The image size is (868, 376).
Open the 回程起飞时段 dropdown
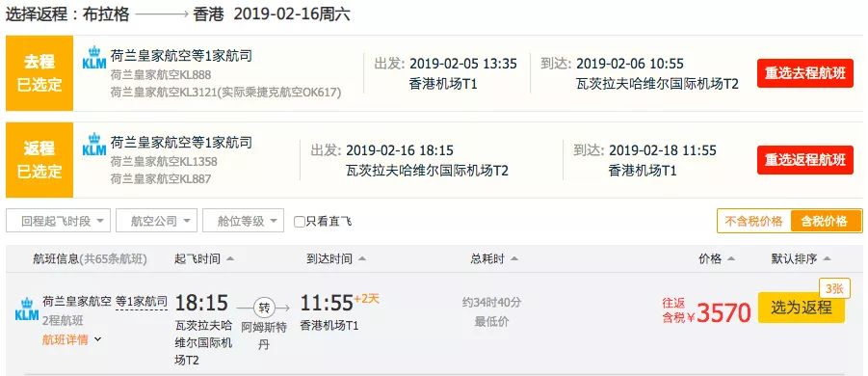58,221
